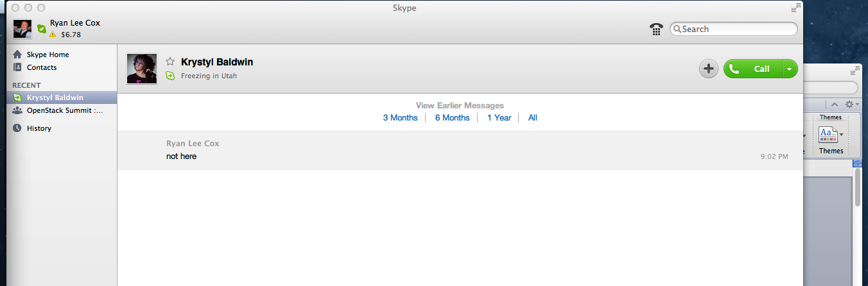Show messages from the last 3 Months
Image resolution: width=868 pixels, height=286 pixels.
400,118
